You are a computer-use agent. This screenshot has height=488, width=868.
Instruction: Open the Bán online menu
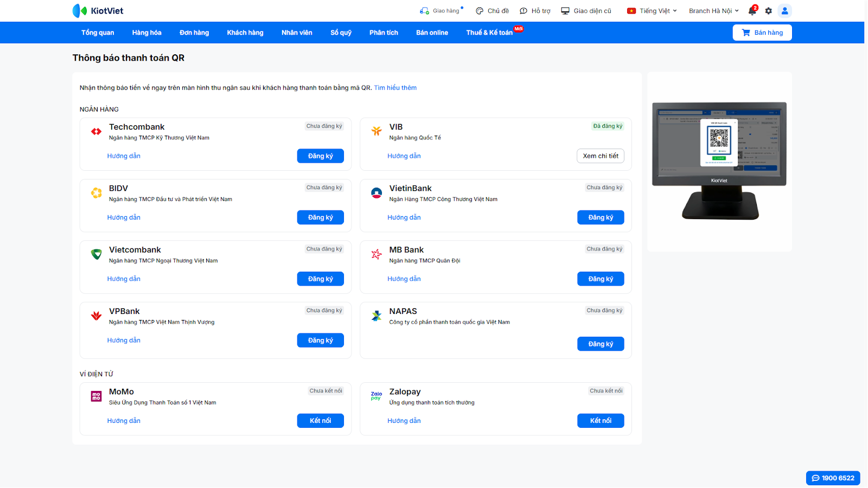tap(432, 33)
